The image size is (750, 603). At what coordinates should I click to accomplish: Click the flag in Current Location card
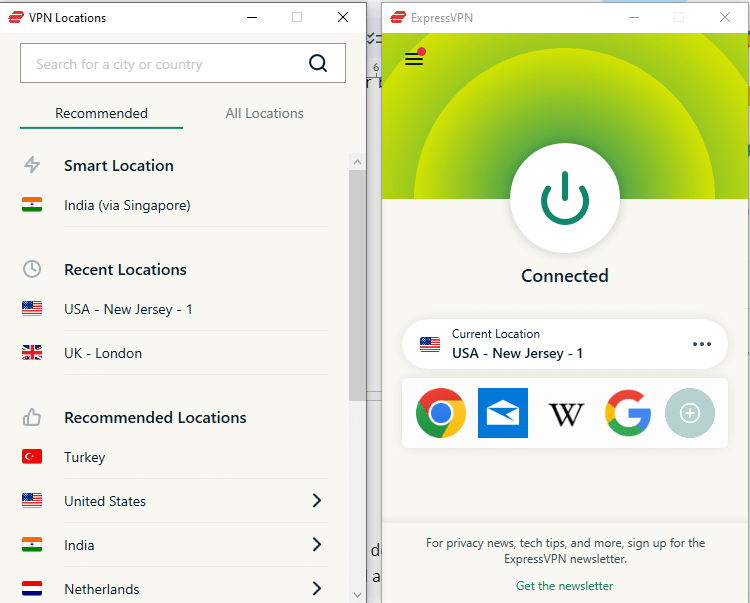point(430,344)
